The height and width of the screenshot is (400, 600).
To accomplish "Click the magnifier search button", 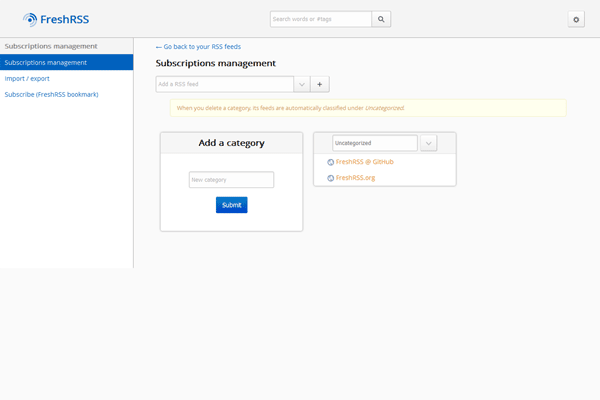I will point(381,19).
